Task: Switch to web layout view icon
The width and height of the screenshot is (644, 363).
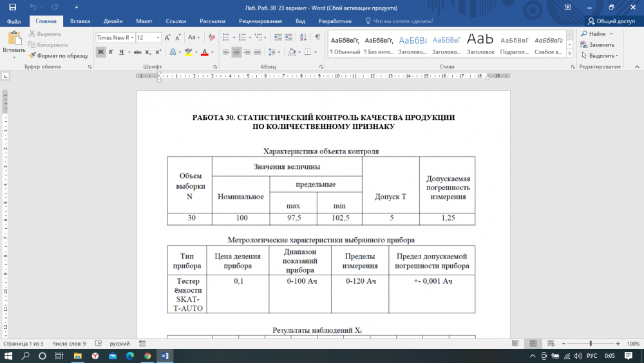Action: [551, 343]
